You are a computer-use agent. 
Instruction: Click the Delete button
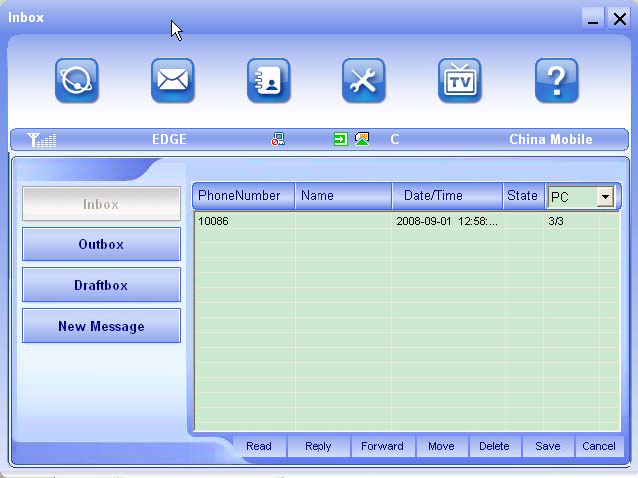tap(494, 446)
